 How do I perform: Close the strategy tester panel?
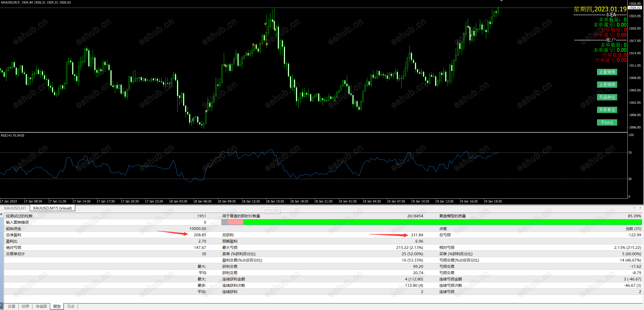[2, 215]
